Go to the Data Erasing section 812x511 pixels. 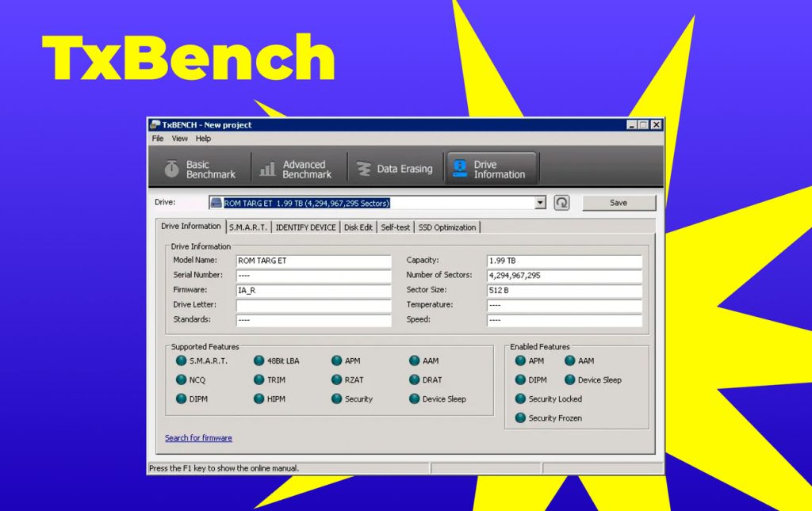click(x=395, y=169)
